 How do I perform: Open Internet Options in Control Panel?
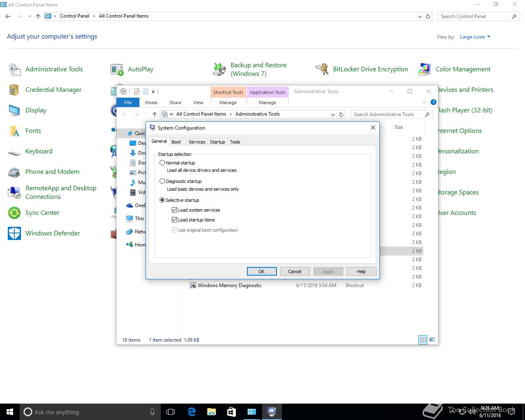coord(459,131)
